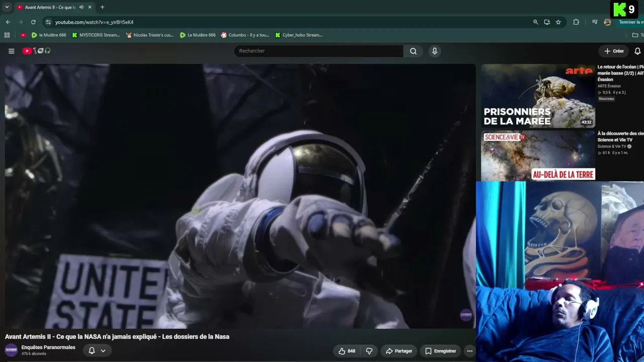Image resolution: width=644 pixels, height=362 pixels.
Task: Open the 'Au-delà de la Terre' thumbnail
Action: (x=538, y=156)
